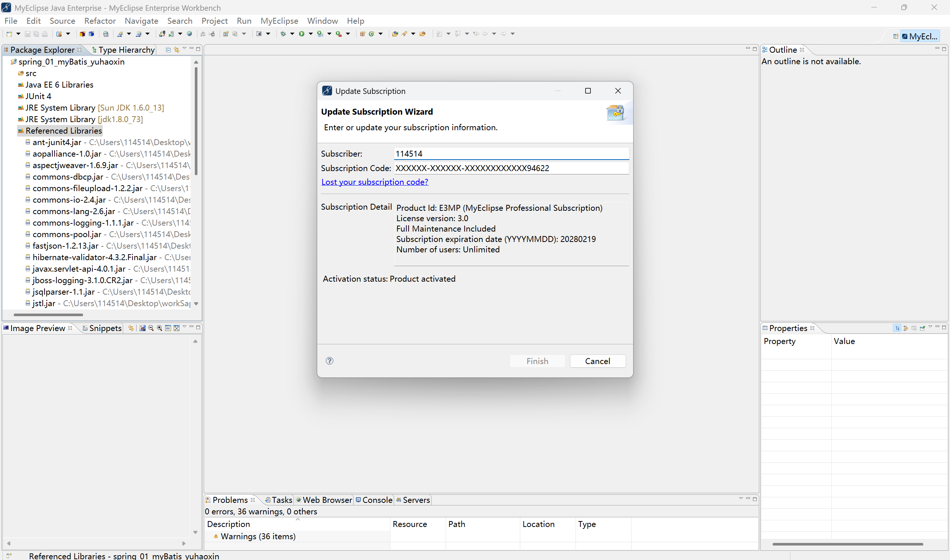Click the New Java Class icon
Screen dimensions: 950x560
click(371, 34)
